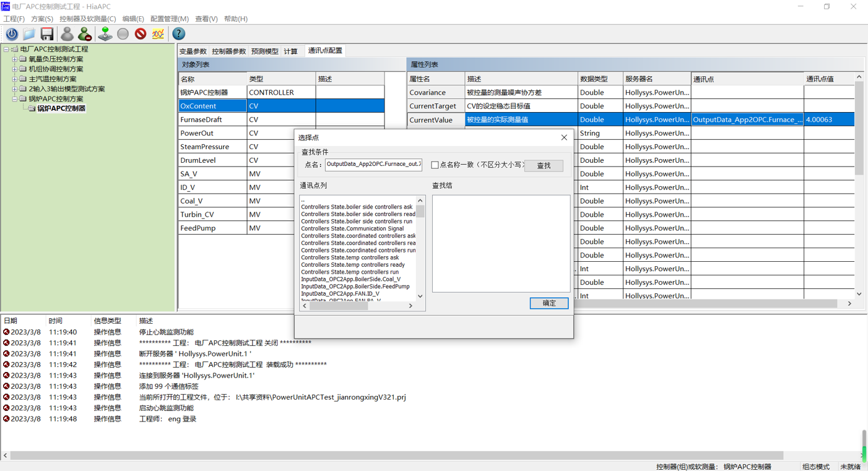Image resolution: width=868 pixels, height=471 pixels.
Task: Open help with the question mark icon
Action: pyautogui.click(x=178, y=34)
